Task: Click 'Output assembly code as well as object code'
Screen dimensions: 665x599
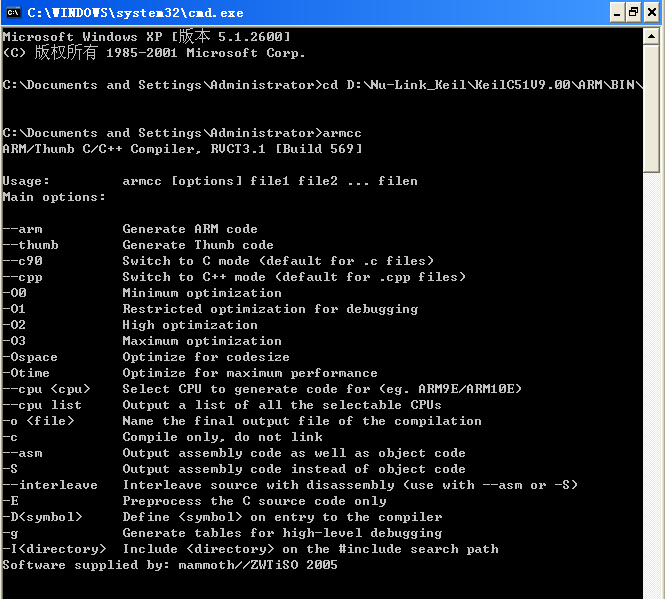Action: tap(294, 453)
